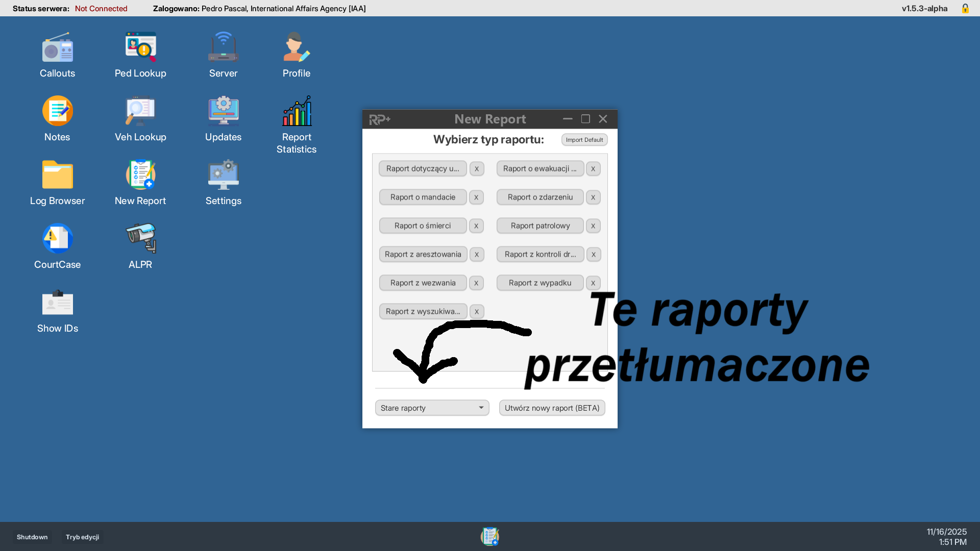Open Report Statistics chart icon

pyautogui.click(x=297, y=112)
